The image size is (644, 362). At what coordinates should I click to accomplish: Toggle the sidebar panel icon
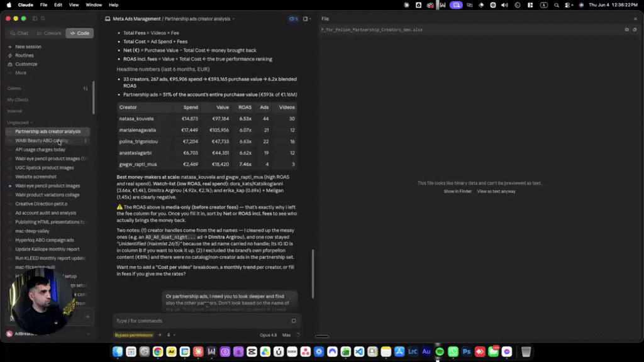pyautogui.click(x=35, y=18)
